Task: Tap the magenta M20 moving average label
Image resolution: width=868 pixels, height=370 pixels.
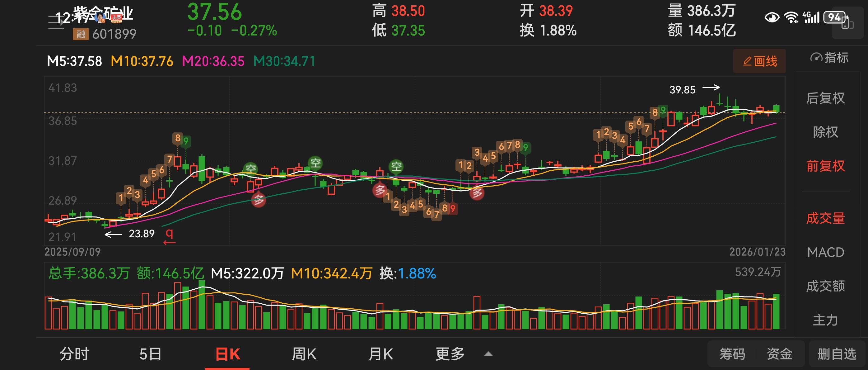Action: (213, 61)
